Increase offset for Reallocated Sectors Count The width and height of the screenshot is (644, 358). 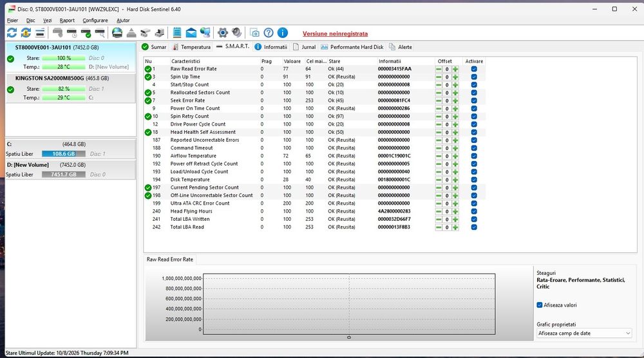tap(455, 93)
